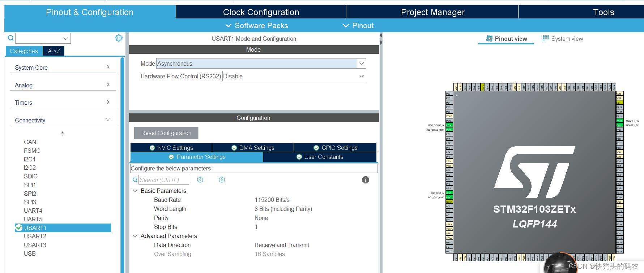644x273 pixels.
Task: Click the System view grid icon
Action: [x=546, y=38]
